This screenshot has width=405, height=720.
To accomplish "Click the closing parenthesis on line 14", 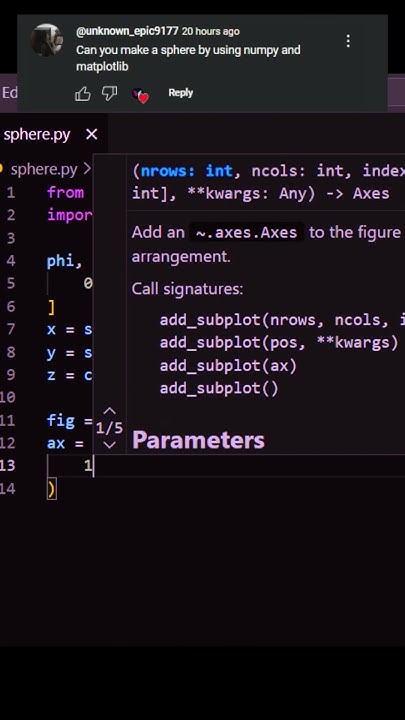I will click(x=51, y=489).
